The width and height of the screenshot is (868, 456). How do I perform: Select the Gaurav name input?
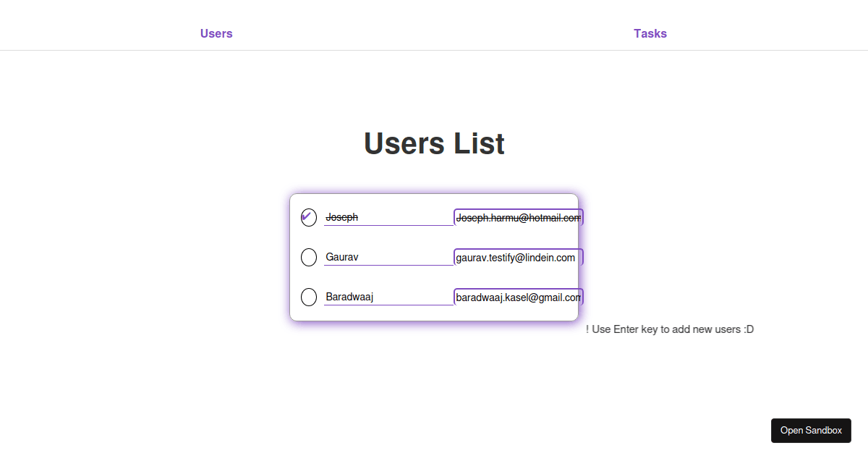389,256
